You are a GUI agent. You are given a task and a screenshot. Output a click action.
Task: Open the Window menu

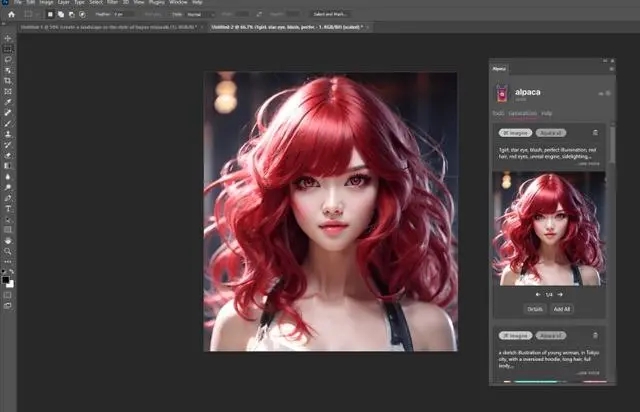click(178, 2)
